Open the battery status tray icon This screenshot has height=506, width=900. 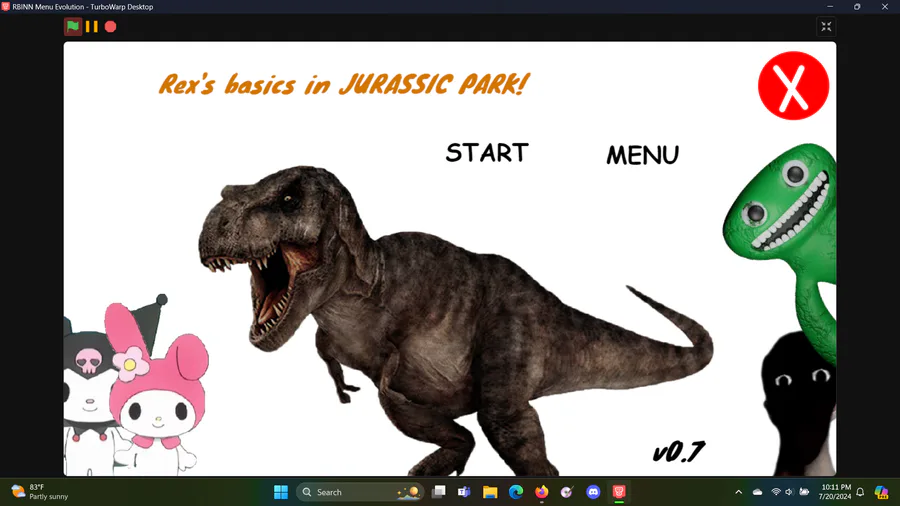click(804, 492)
